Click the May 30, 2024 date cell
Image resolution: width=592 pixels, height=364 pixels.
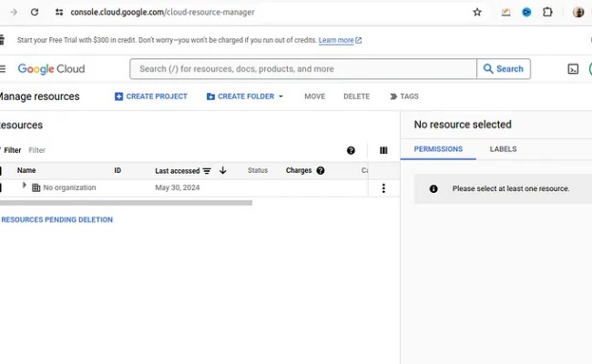point(178,187)
